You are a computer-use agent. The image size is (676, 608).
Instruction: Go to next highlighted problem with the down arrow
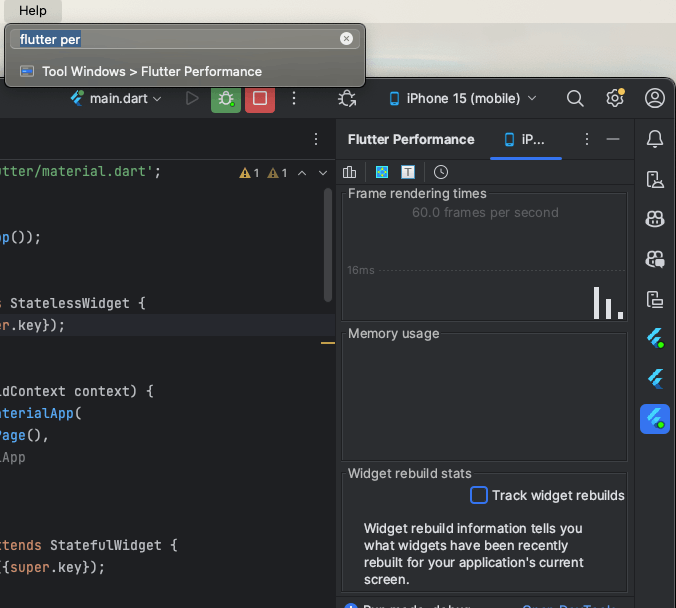(323, 173)
